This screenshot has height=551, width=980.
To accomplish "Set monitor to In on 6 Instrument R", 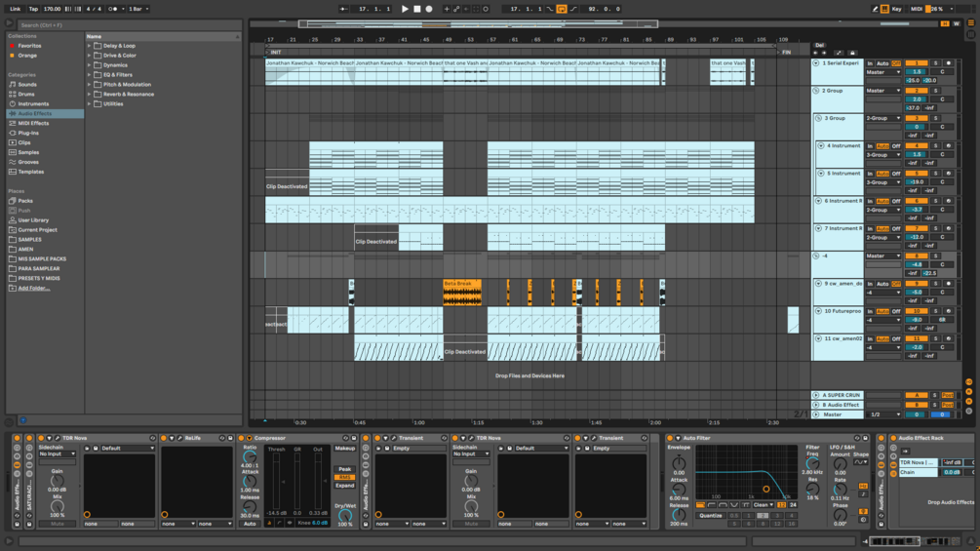I will 870,201.
